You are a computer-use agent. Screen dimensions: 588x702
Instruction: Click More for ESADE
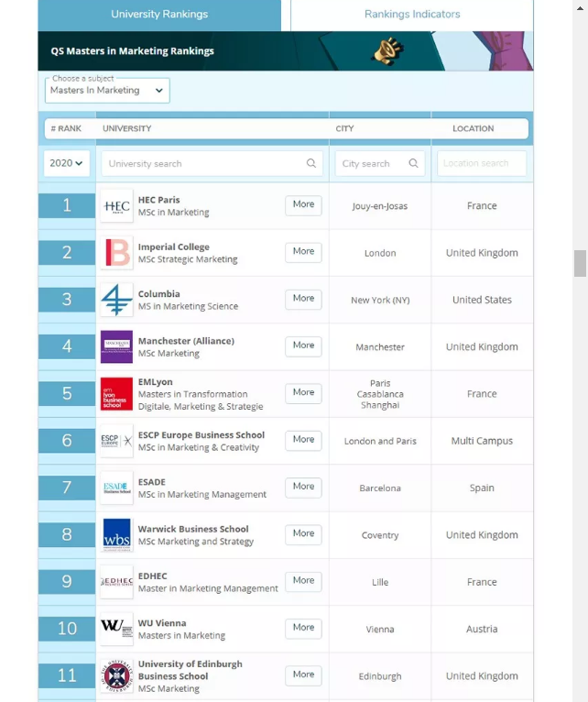[303, 488]
